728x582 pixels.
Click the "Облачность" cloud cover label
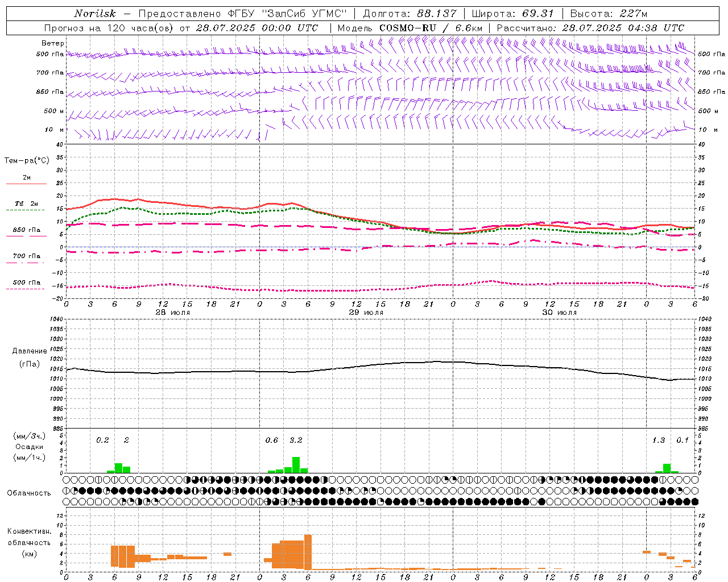pyautogui.click(x=29, y=493)
